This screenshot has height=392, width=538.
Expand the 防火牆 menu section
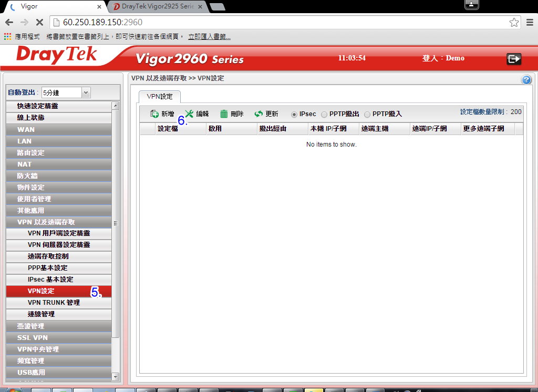59,176
